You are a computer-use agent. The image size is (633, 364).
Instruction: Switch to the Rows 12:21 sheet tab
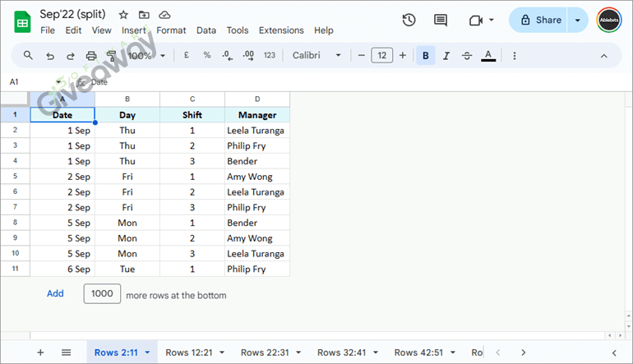click(189, 352)
